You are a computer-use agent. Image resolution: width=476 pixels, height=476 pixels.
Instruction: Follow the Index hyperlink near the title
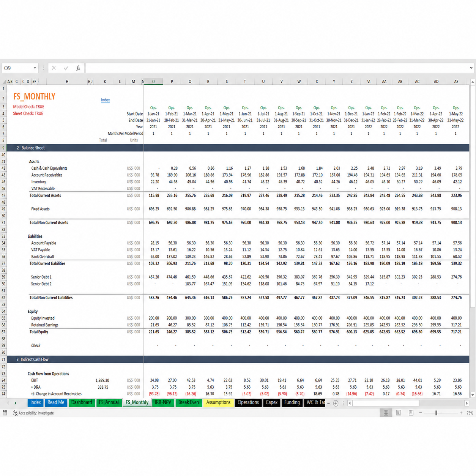(x=105, y=100)
